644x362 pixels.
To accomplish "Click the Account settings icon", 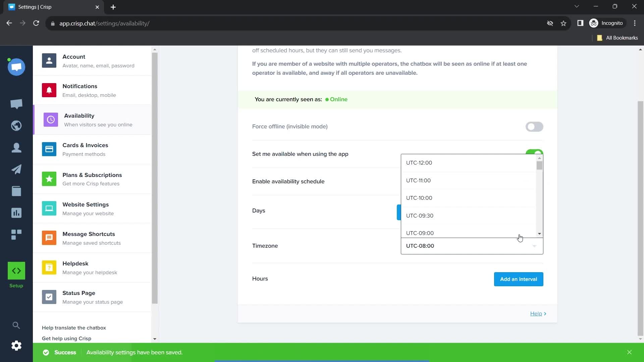I will (x=49, y=61).
